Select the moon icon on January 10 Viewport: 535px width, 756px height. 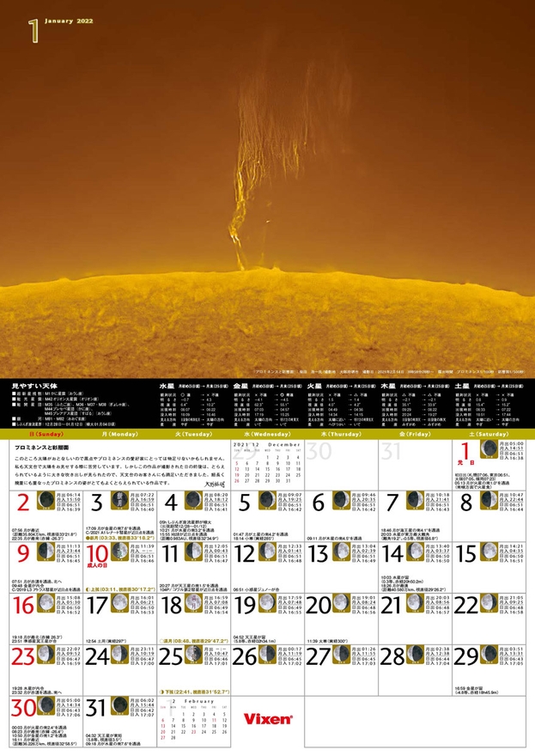coord(121,552)
